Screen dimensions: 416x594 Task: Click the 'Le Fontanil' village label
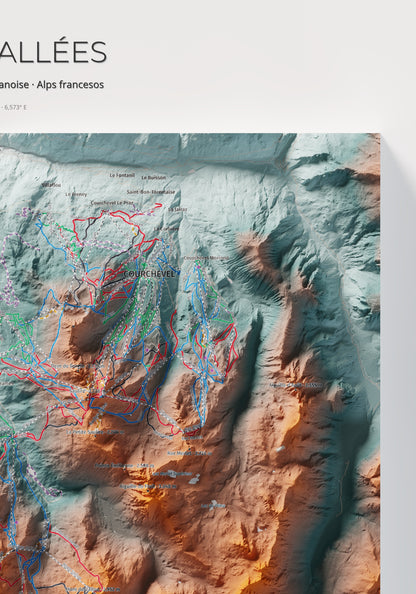click(x=122, y=175)
